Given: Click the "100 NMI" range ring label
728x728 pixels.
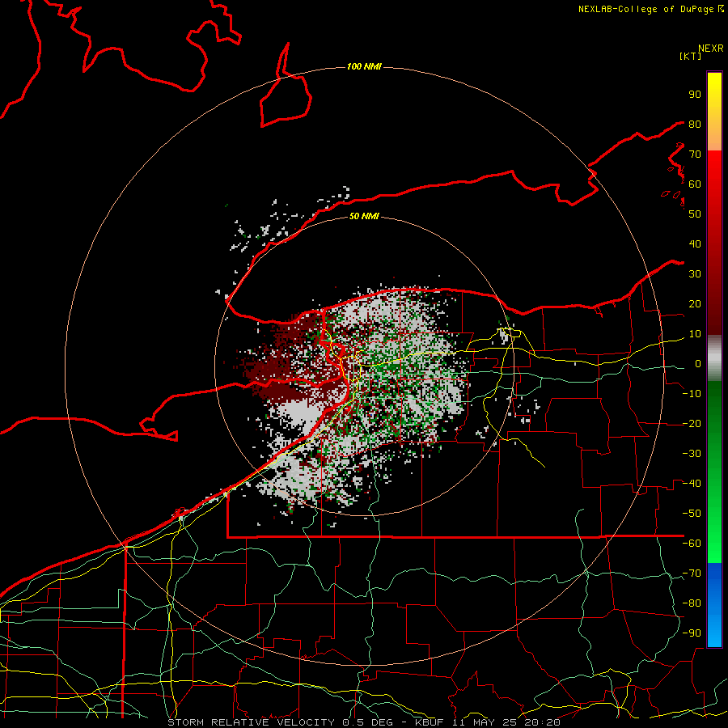Looking at the screenshot, I should 364,67.
